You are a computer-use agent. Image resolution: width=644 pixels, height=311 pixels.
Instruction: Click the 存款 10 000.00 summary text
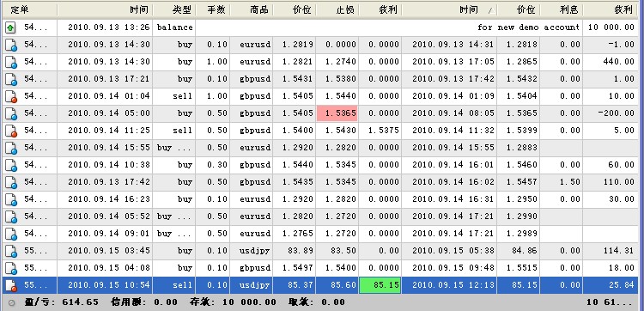click(233, 302)
